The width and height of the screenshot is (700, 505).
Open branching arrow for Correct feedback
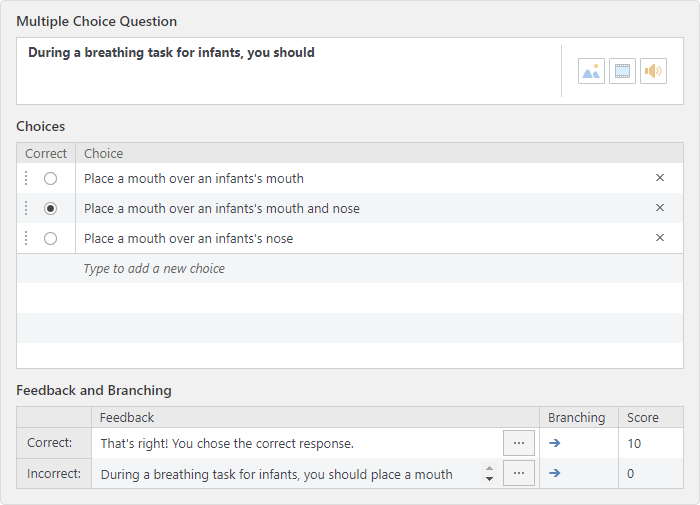(554, 443)
